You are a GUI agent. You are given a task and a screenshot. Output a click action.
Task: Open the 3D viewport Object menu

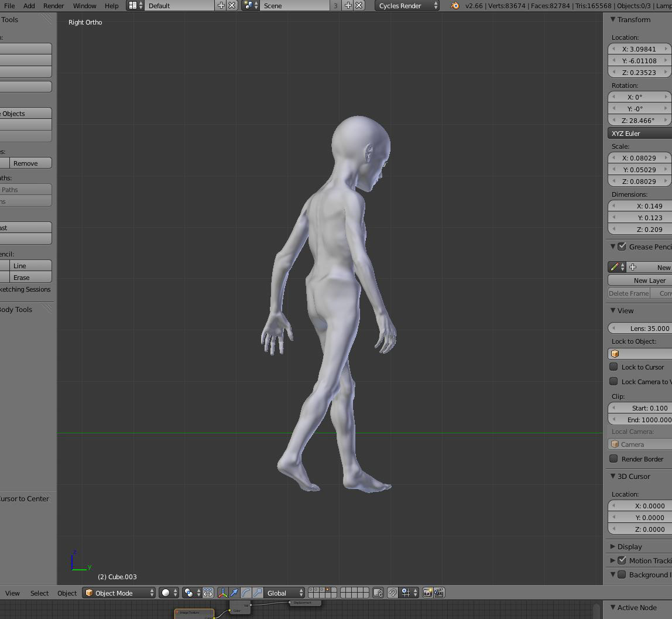tap(67, 593)
